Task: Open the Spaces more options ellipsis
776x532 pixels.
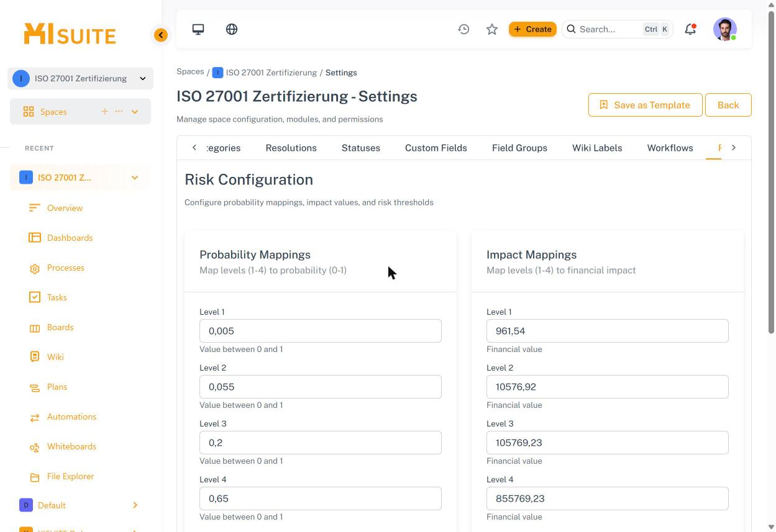Action: coord(119,111)
